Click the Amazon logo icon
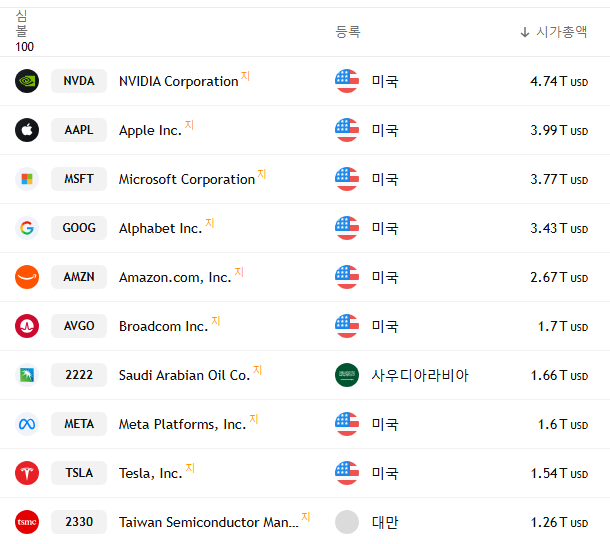Viewport: 610px width, 544px height. [x=27, y=277]
